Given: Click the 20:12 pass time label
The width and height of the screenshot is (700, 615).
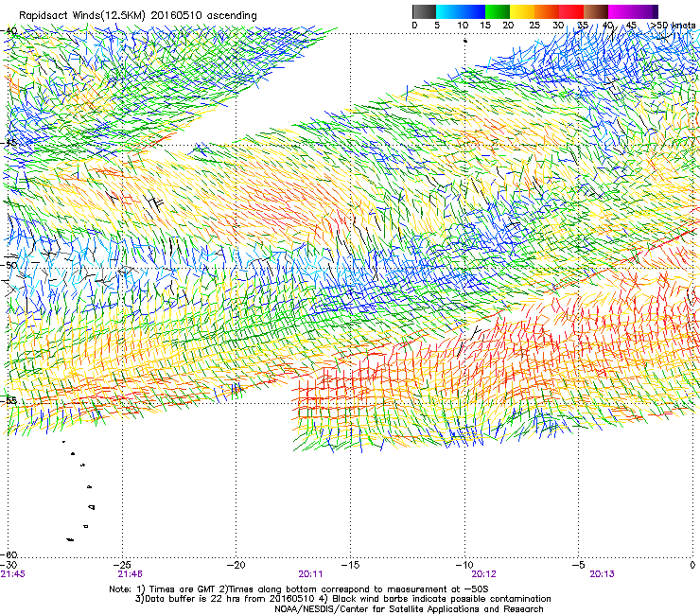Looking at the screenshot, I should point(484,574).
